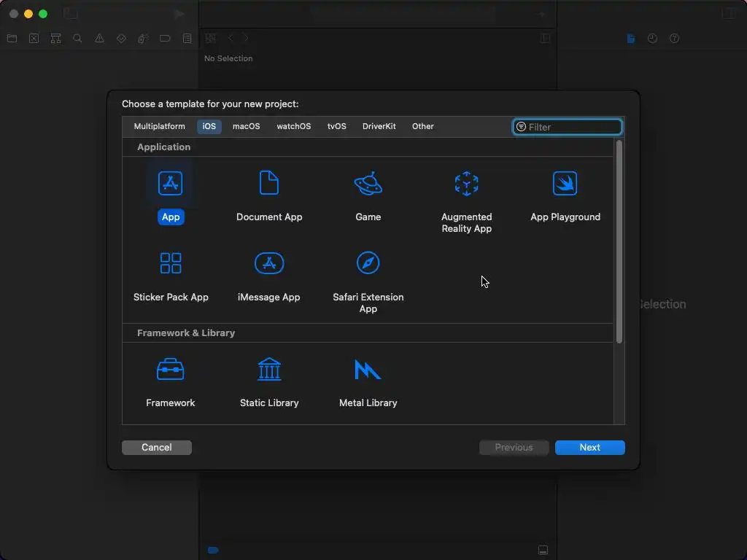The width and height of the screenshot is (747, 560).
Task: Open the related items grid icon
Action: click(x=210, y=38)
